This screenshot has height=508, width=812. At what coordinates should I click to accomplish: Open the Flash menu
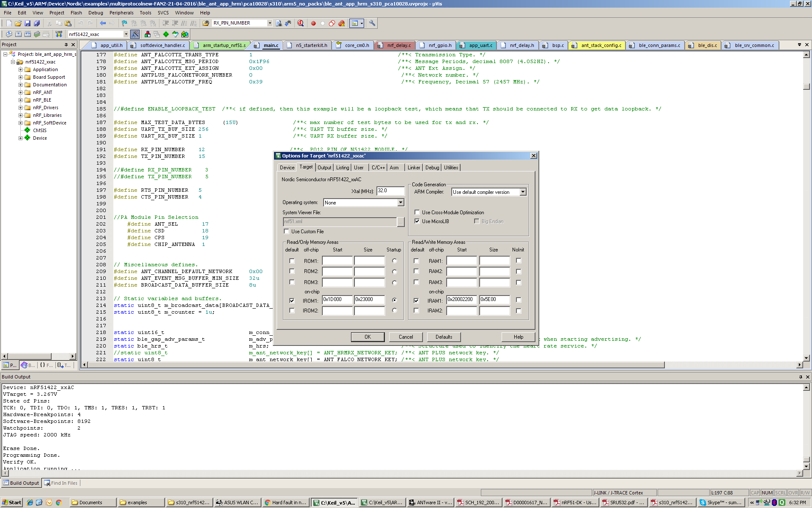point(76,13)
